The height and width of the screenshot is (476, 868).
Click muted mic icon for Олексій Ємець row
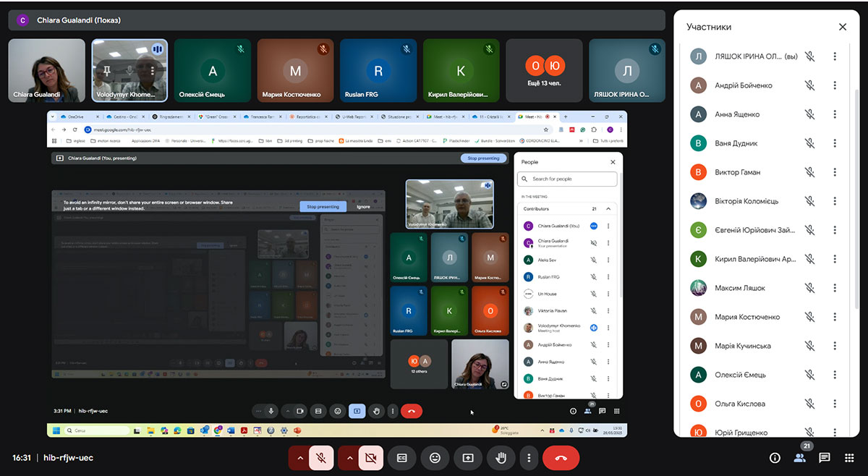810,375
